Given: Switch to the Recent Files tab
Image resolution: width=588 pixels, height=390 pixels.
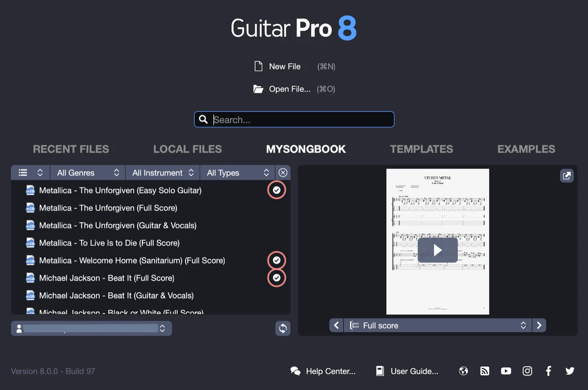Looking at the screenshot, I should point(71,149).
